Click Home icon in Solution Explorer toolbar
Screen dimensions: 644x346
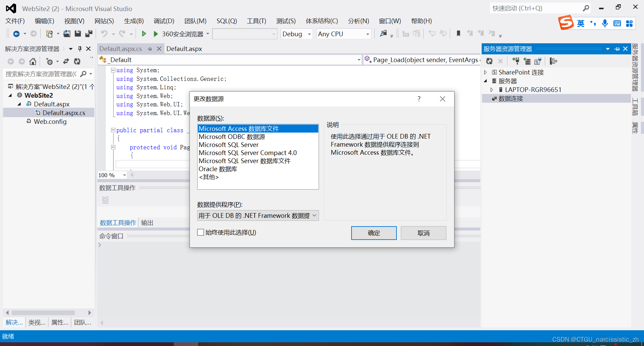pos(33,61)
